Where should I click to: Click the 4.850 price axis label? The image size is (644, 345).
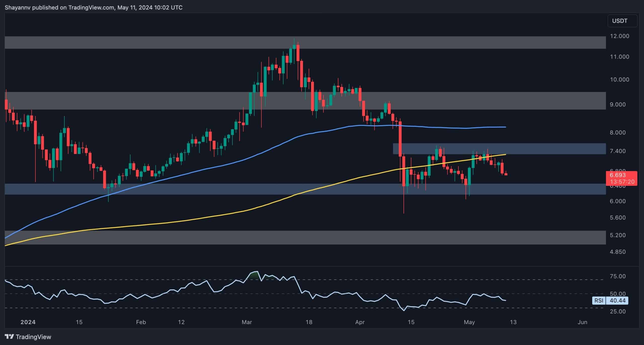tap(617, 252)
